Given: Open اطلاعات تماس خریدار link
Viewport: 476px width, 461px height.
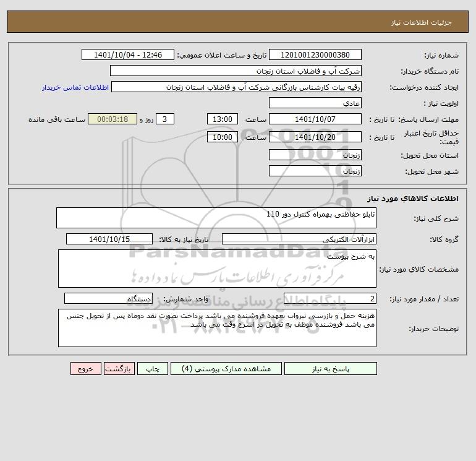Looking at the screenshot, I should click(75, 87).
